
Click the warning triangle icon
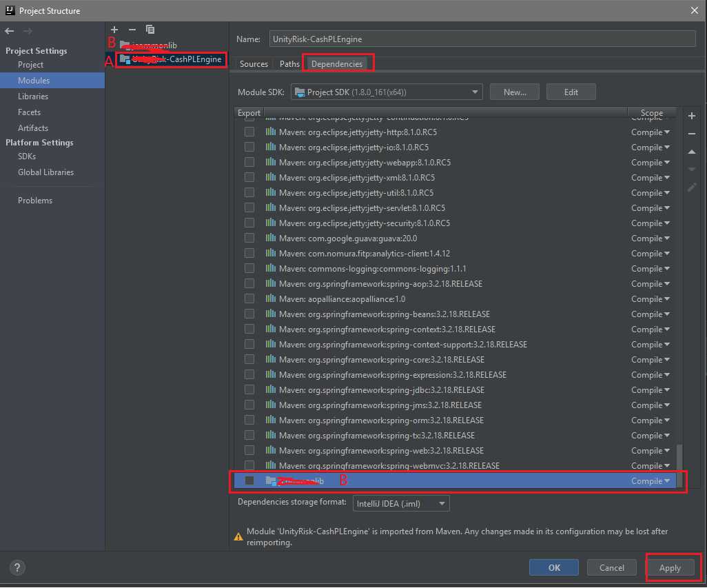238,536
